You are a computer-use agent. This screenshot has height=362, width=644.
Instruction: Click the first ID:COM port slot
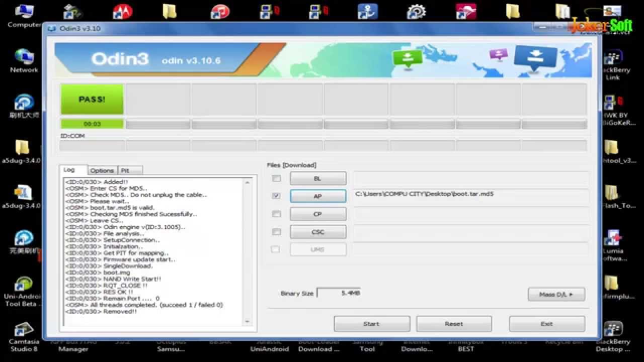pyautogui.click(x=92, y=145)
